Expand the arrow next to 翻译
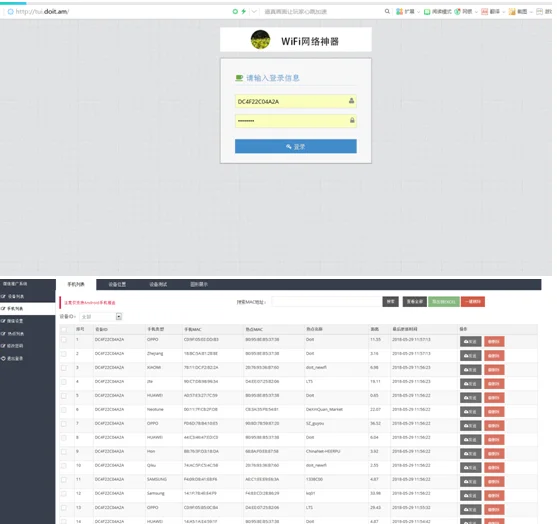The width and height of the screenshot is (557, 524). [504, 12]
